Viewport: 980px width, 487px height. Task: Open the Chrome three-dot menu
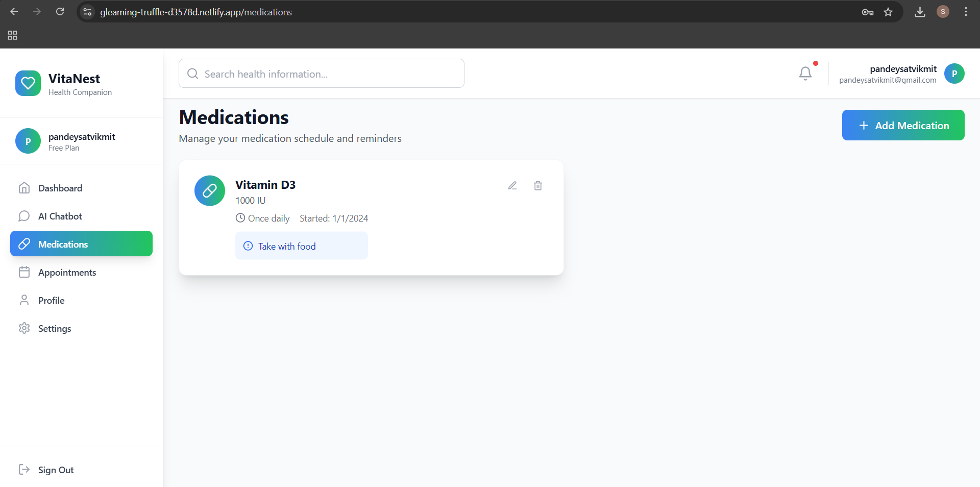tap(966, 12)
